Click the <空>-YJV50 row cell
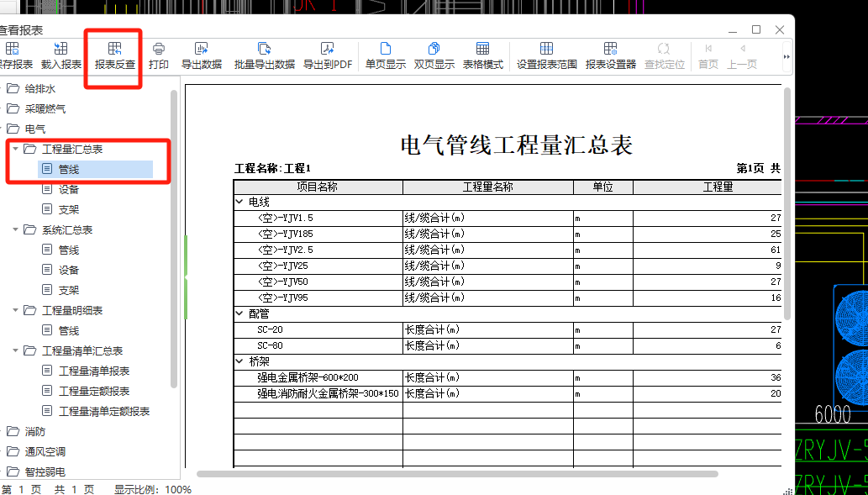 coord(318,282)
